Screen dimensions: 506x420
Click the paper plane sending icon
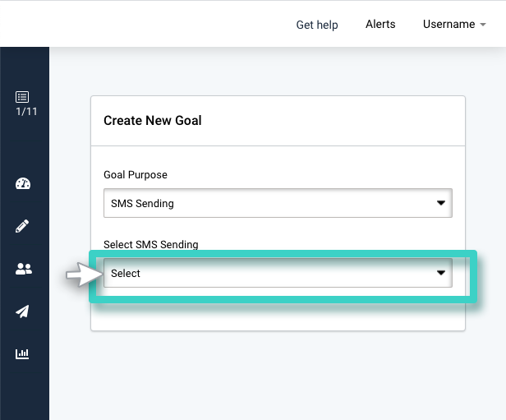[23, 312]
